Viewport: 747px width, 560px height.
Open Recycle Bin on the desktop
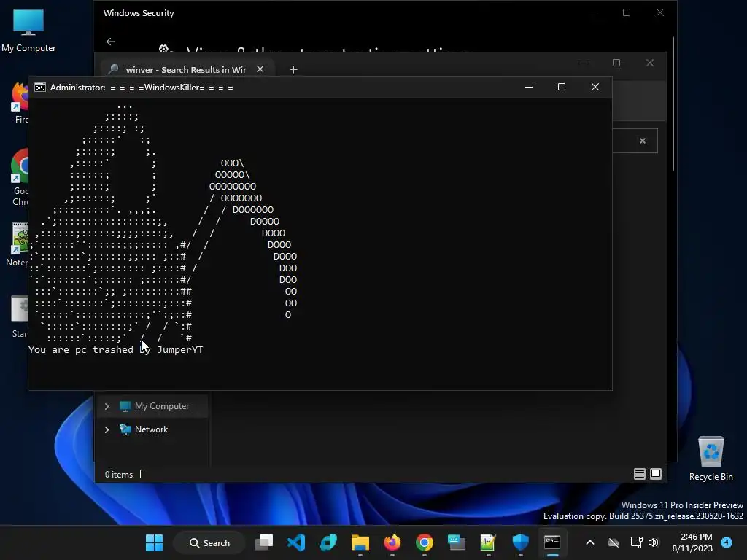click(x=711, y=459)
